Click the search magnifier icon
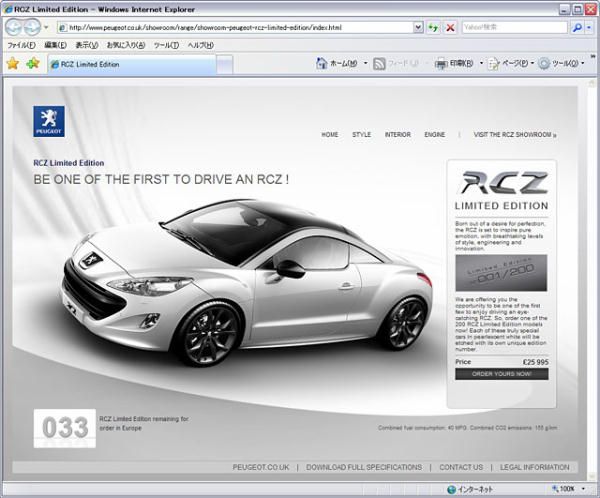 [577, 28]
